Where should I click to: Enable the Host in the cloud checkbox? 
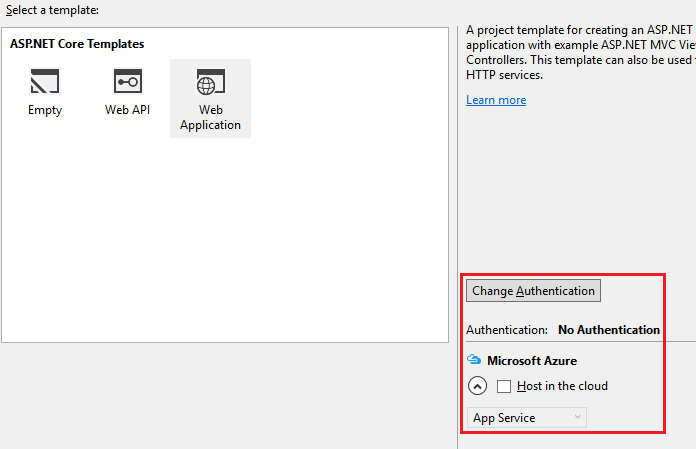pos(504,386)
